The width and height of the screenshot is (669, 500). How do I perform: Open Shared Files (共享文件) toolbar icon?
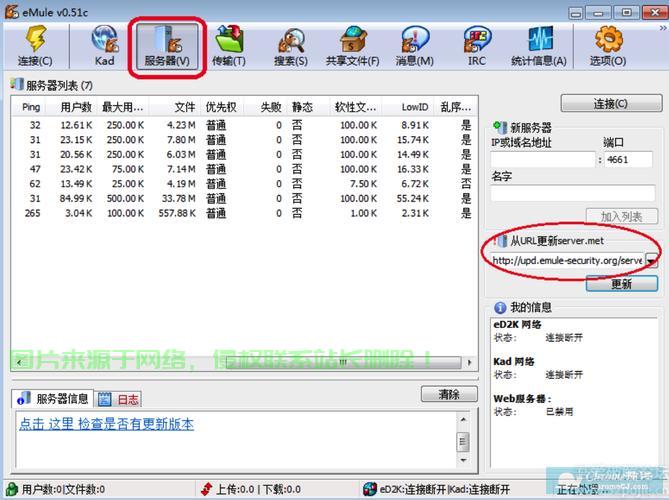point(353,46)
